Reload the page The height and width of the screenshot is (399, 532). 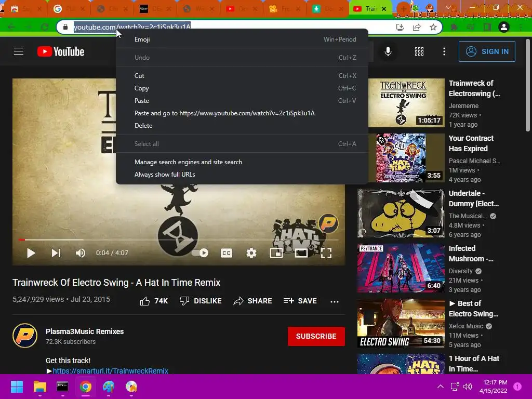(x=45, y=27)
